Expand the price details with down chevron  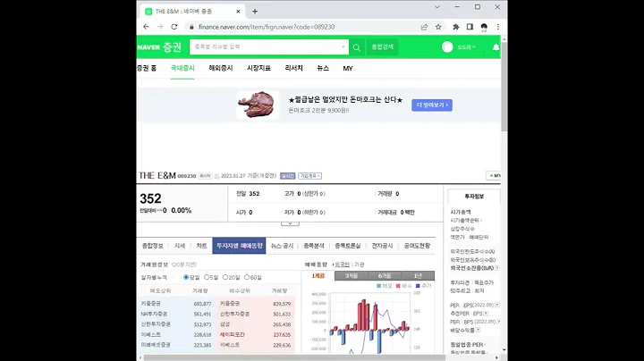coord(290,223)
